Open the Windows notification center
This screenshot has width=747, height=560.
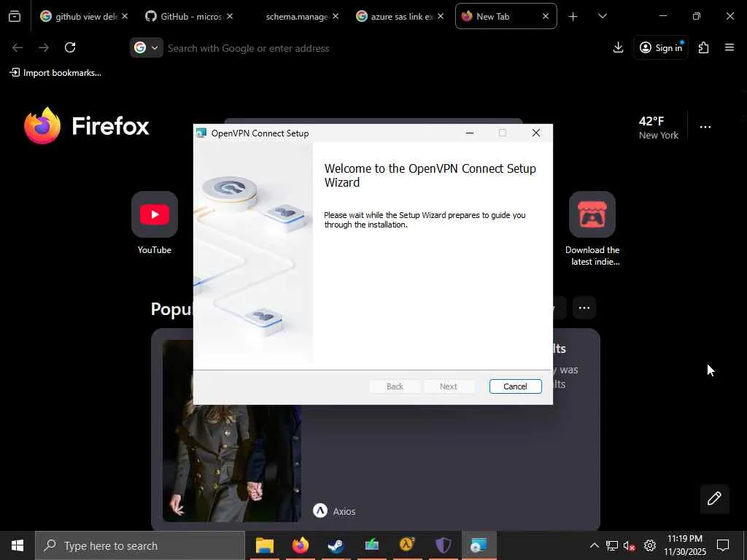723,545
